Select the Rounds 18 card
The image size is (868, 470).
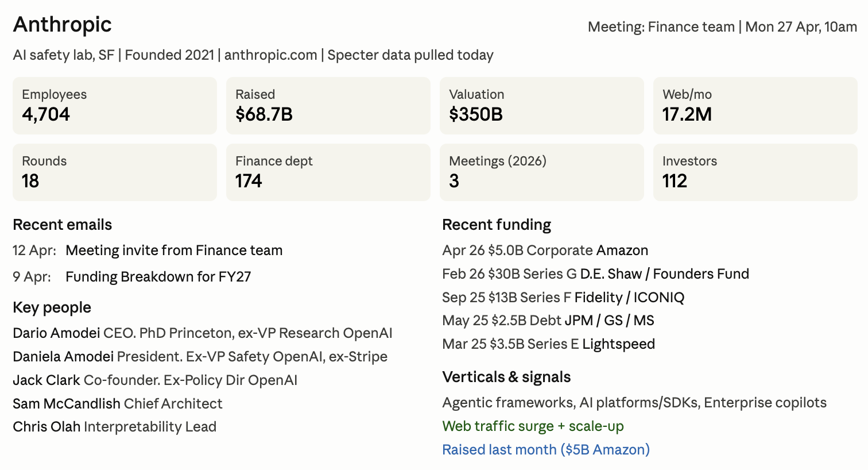tap(114, 172)
